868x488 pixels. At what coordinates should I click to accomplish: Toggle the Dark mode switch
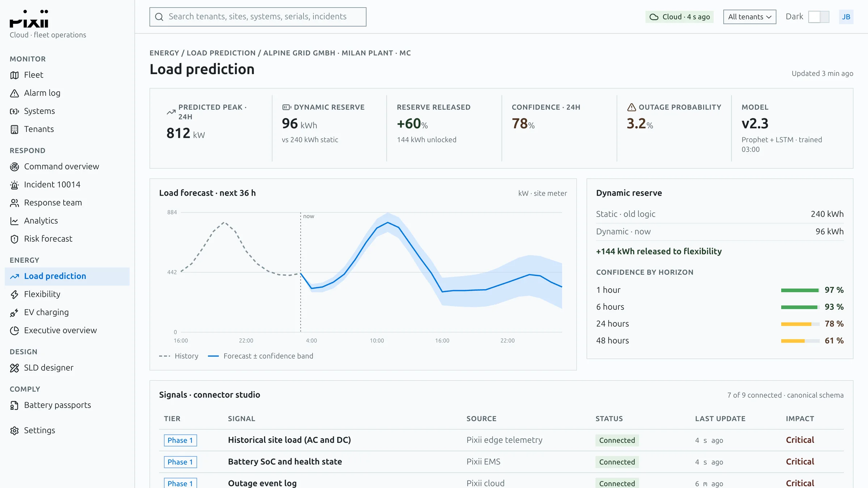(x=819, y=17)
